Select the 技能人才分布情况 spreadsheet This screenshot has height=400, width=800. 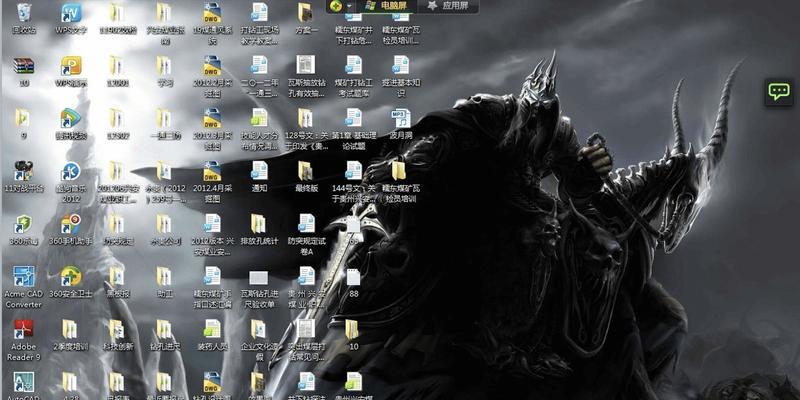click(259, 129)
